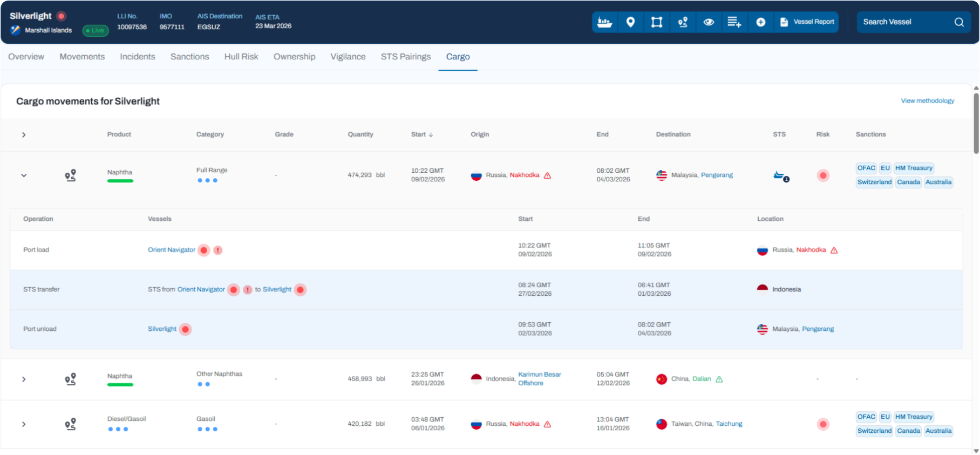Click the map pin location icon
Image resolution: width=980 pixels, height=455 pixels.
630,22
